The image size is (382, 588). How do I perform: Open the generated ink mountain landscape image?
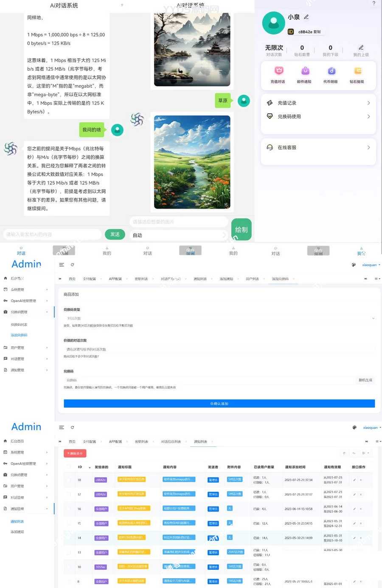pos(192,49)
